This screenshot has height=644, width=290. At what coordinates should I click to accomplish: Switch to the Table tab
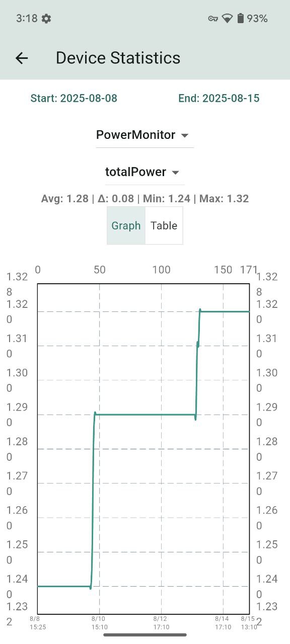click(x=164, y=225)
